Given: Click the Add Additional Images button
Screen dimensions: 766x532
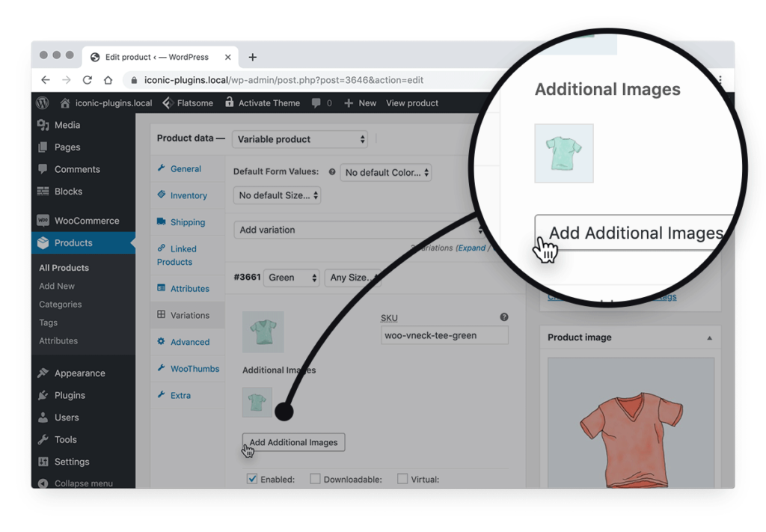Looking at the screenshot, I should (292, 441).
